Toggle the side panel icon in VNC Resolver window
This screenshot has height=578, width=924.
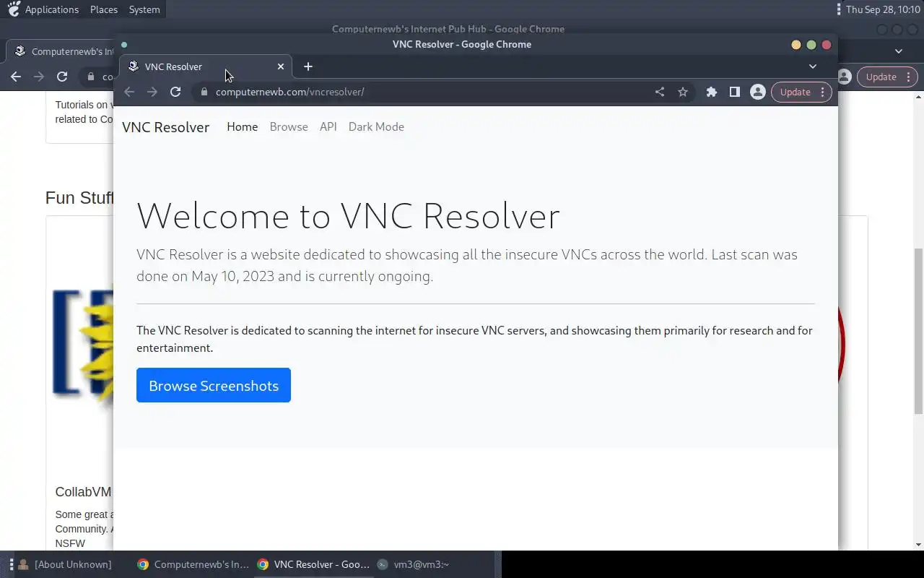(x=735, y=92)
